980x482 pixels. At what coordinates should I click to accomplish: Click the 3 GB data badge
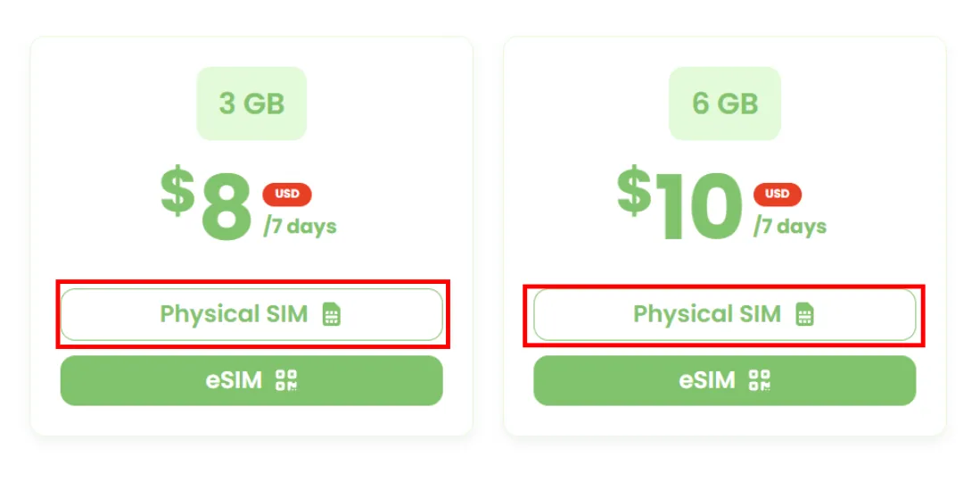point(251,104)
